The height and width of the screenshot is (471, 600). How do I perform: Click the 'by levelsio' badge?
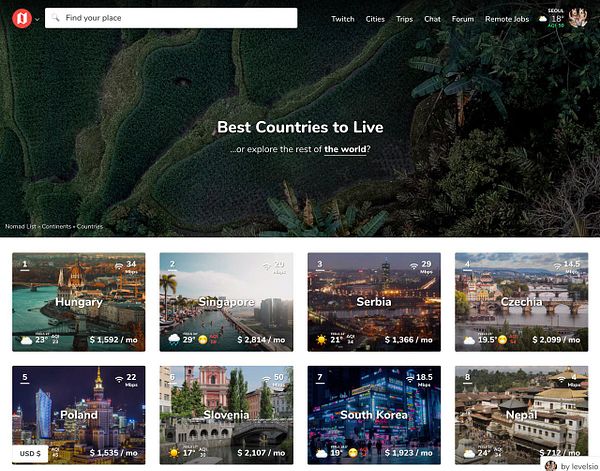[x=570, y=466]
